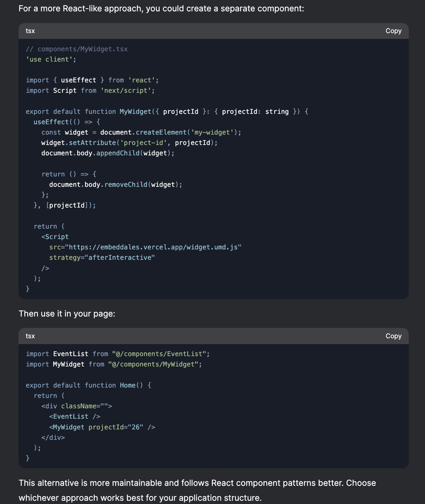This screenshot has width=425, height=504.
Task: Click the comment '// components/MyWidget.tsx'
Action: pyautogui.click(x=77, y=49)
